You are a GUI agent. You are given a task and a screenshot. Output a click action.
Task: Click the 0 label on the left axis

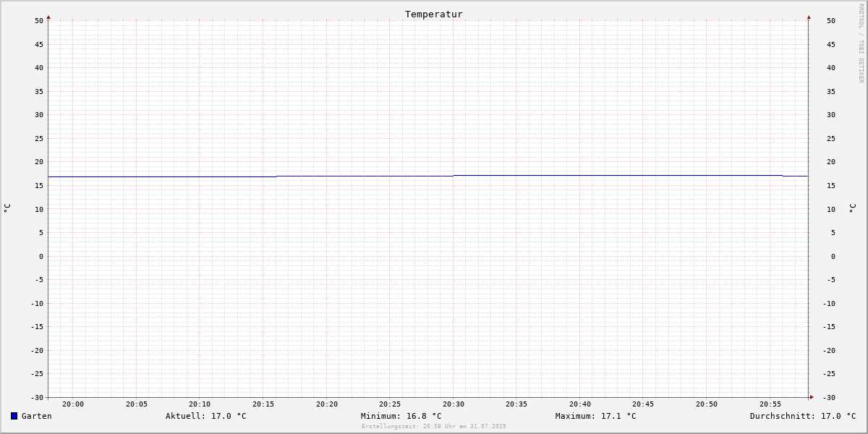pos(41,256)
